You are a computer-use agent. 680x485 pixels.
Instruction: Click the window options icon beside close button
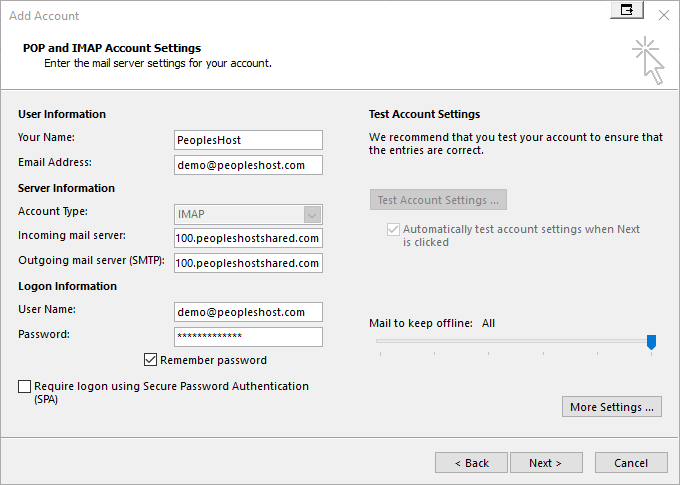point(627,10)
